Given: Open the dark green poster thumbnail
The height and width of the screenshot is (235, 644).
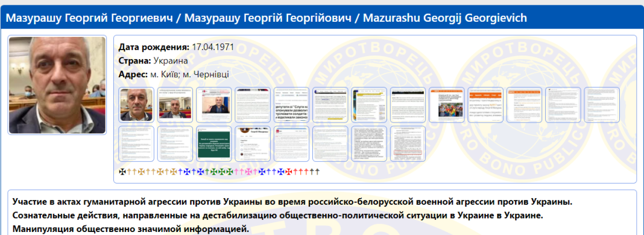Looking at the screenshot, I should click(x=214, y=144).
